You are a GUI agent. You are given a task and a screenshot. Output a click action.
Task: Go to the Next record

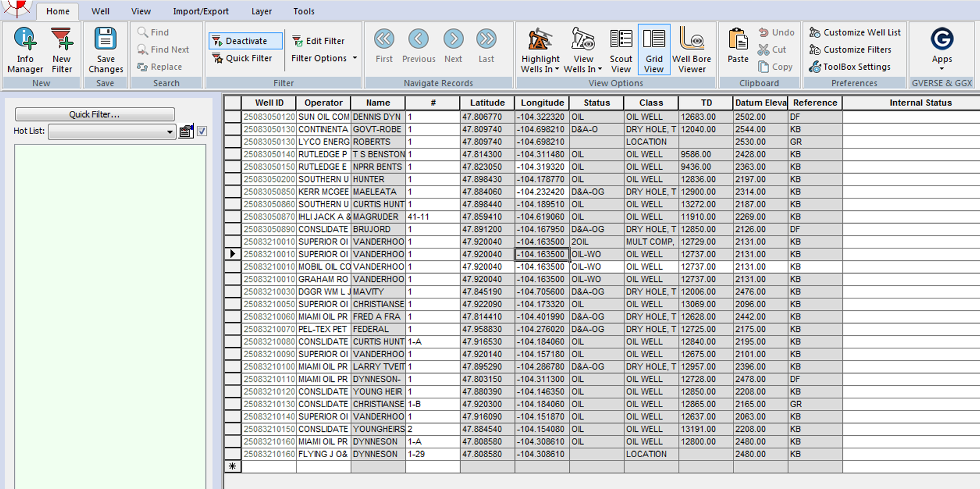pyautogui.click(x=453, y=46)
